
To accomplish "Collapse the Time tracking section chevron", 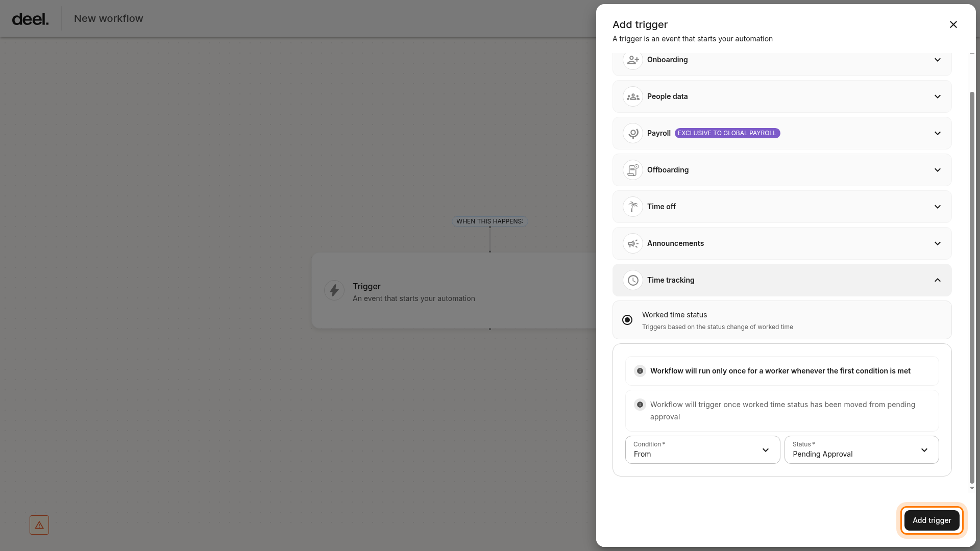I will 938,280.
